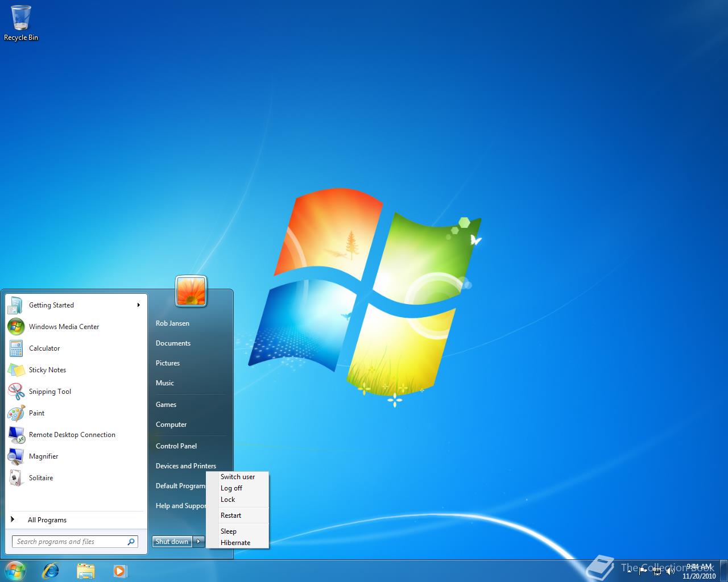
Task: Open Control Panel from Start menu
Action: coord(176,446)
